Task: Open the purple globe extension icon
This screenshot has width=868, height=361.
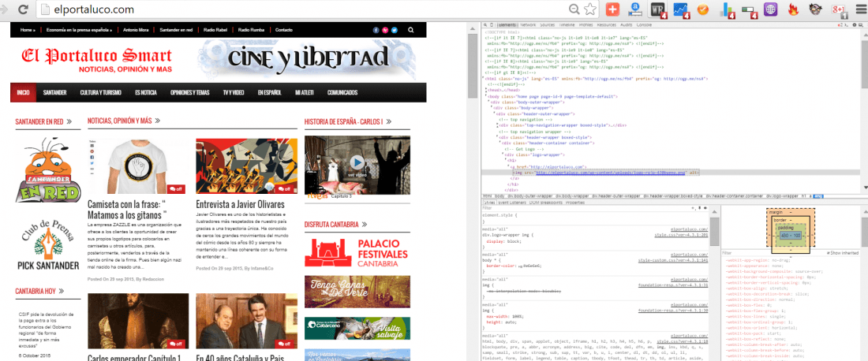Action: pos(770,9)
